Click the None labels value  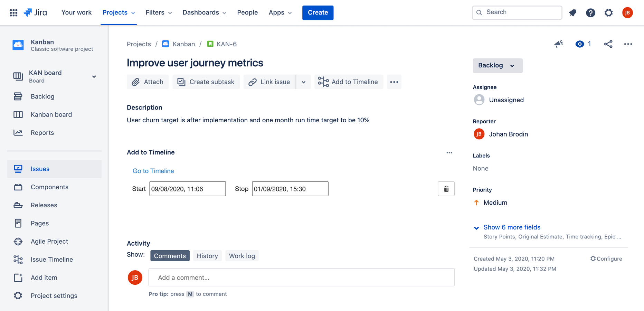[481, 168]
